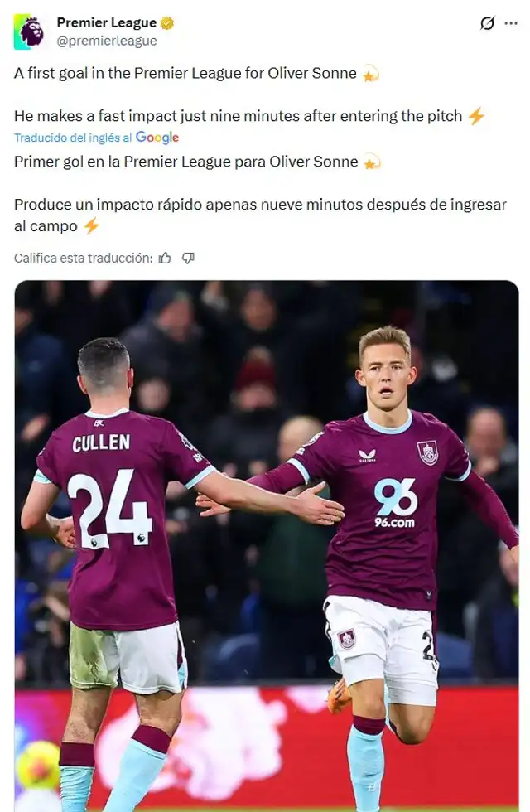Click the Premier League display name
The width and height of the screenshot is (530, 812).
(x=105, y=22)
